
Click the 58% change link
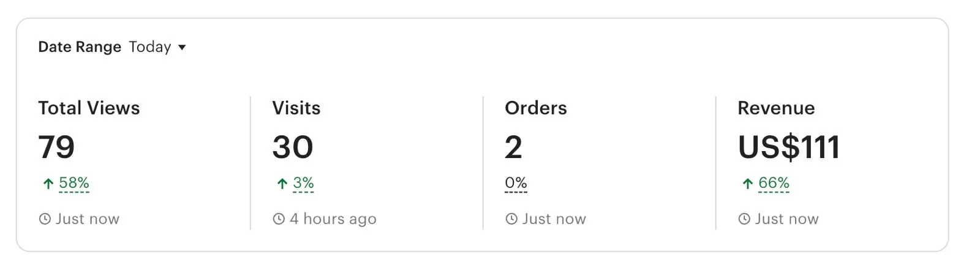tap(74, 183)
